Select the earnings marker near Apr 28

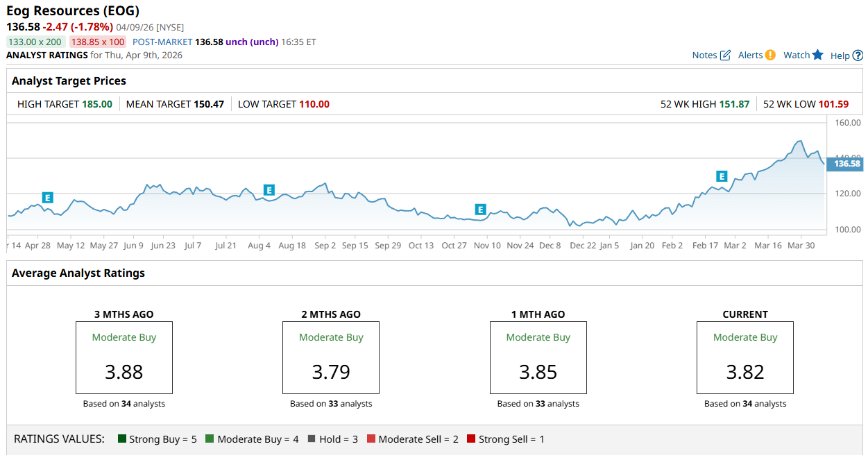pos(48,198)
